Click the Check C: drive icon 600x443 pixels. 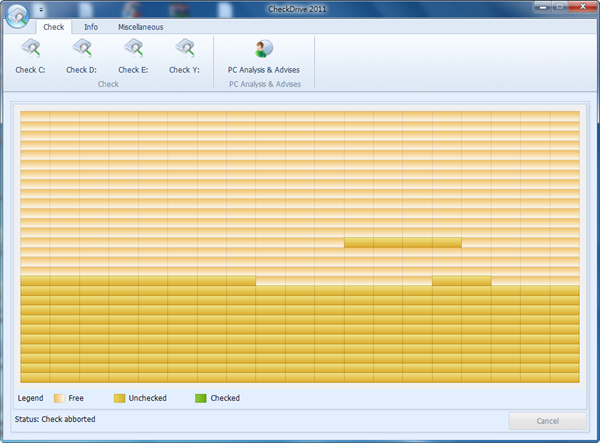(31, 50)
